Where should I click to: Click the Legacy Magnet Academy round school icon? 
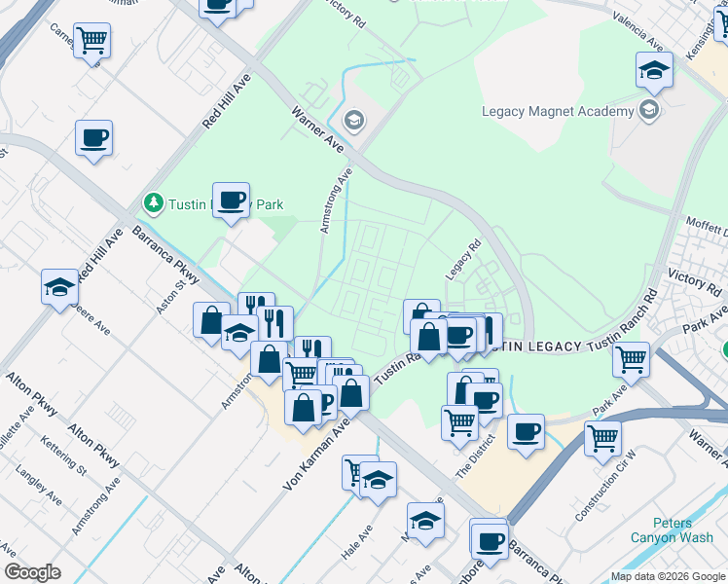click(648, 111)
